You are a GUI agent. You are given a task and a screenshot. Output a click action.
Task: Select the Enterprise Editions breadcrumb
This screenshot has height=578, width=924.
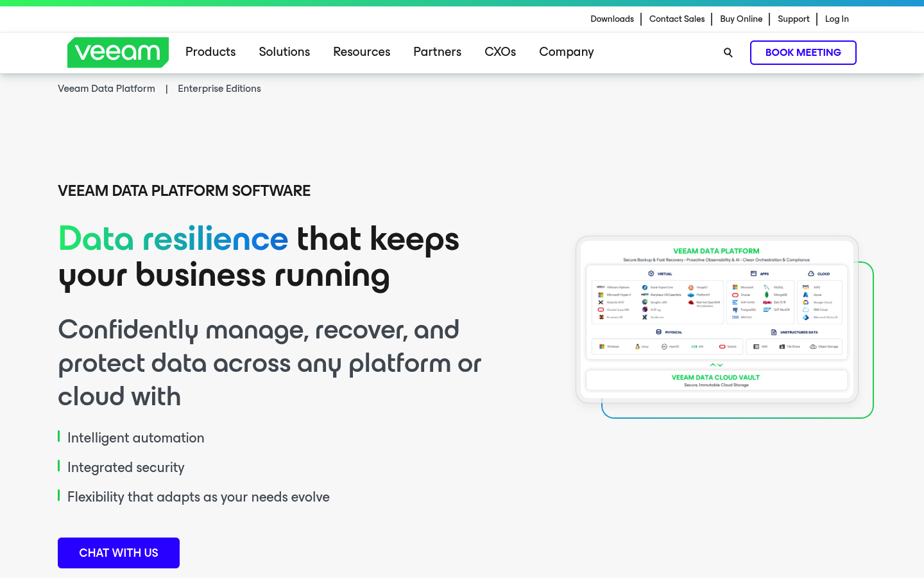coord(219,89)
